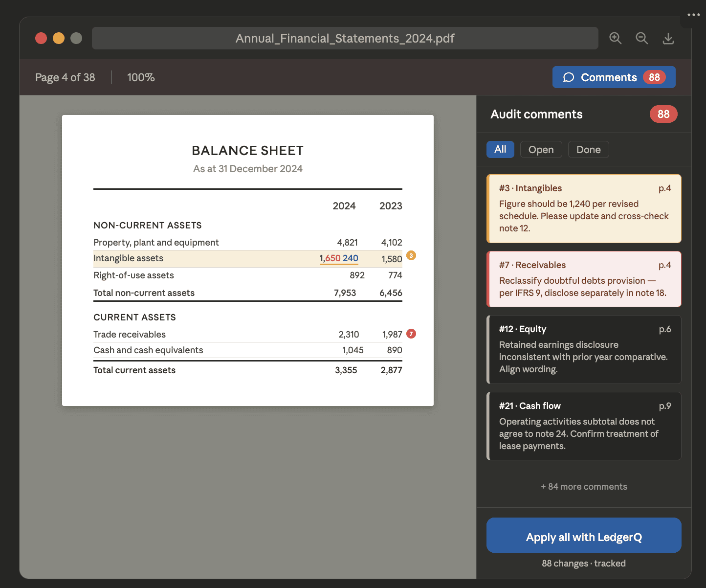
Task: Click the orange minimize window button
Action: tap(59, 38)
